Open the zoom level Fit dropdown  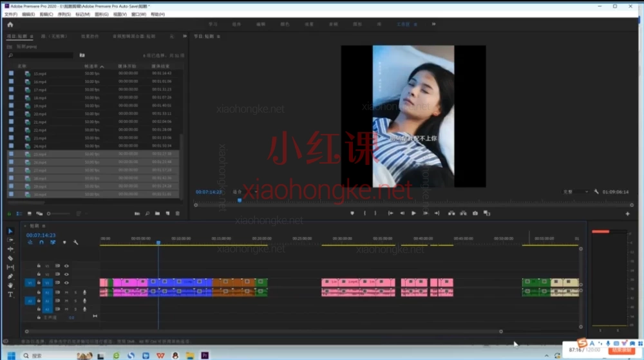point(245,192)
